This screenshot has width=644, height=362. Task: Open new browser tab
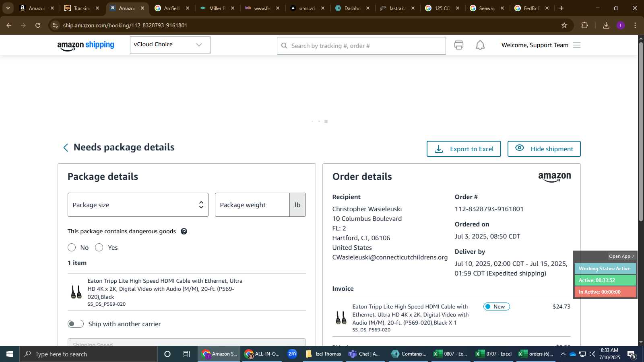(x=561, y=8)
